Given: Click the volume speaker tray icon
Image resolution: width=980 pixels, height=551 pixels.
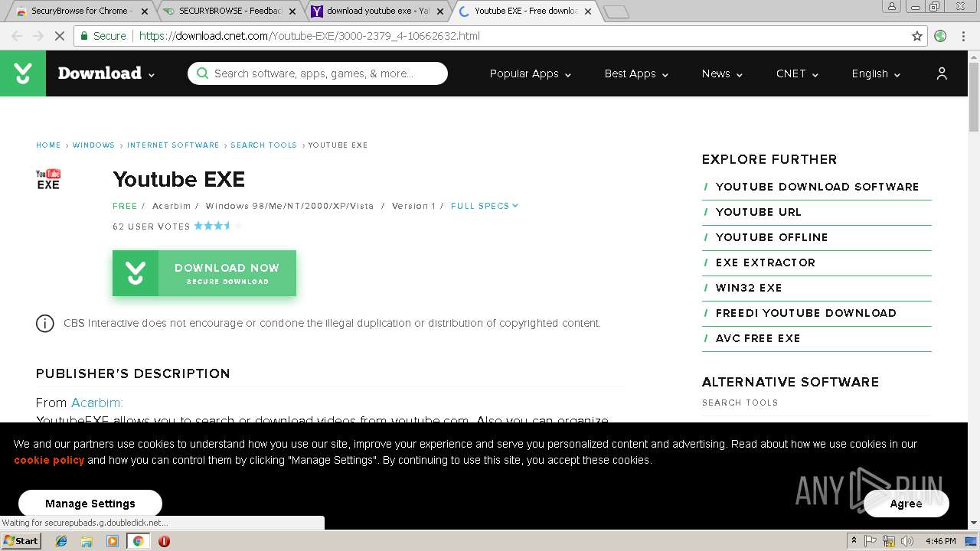Looking at the screenshot, I should pyautogui.click(x=907, y=541).
